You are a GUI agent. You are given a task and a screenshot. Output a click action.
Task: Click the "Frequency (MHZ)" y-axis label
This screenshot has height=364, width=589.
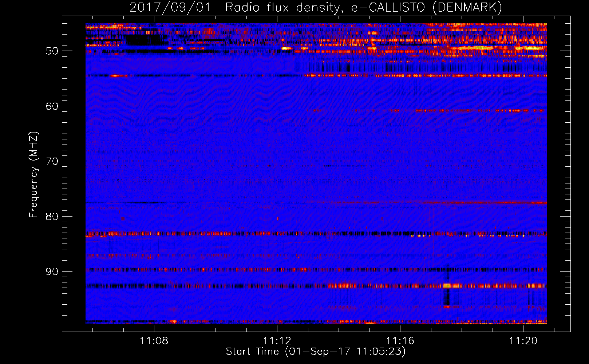click(x=33, y=175)
